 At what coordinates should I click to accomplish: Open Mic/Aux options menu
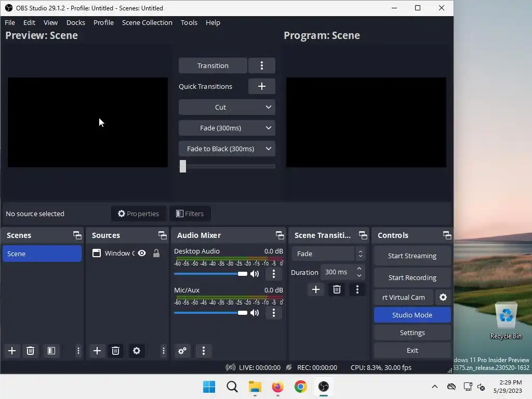tap(274, 313)
